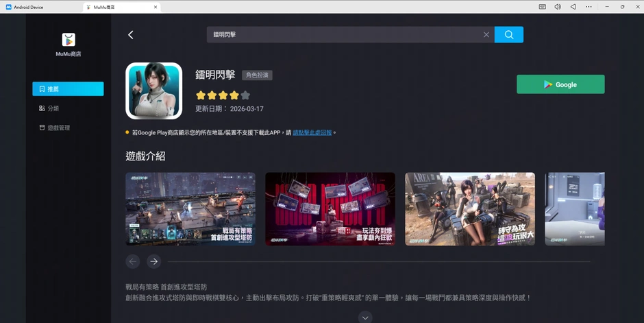This screenshot has height=323, width=644.
Task: Click the 角色扮演 category tag
Action: [x=257, y=75]
